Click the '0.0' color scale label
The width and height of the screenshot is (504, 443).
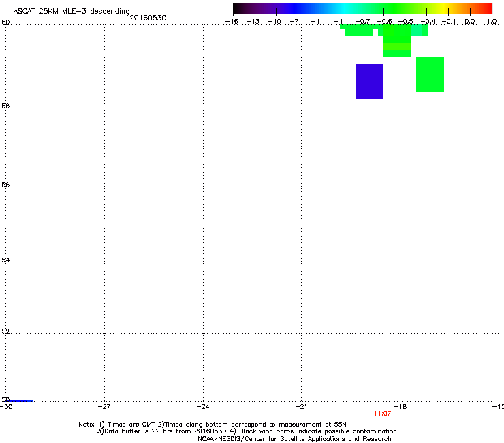[x=470, y=22]
